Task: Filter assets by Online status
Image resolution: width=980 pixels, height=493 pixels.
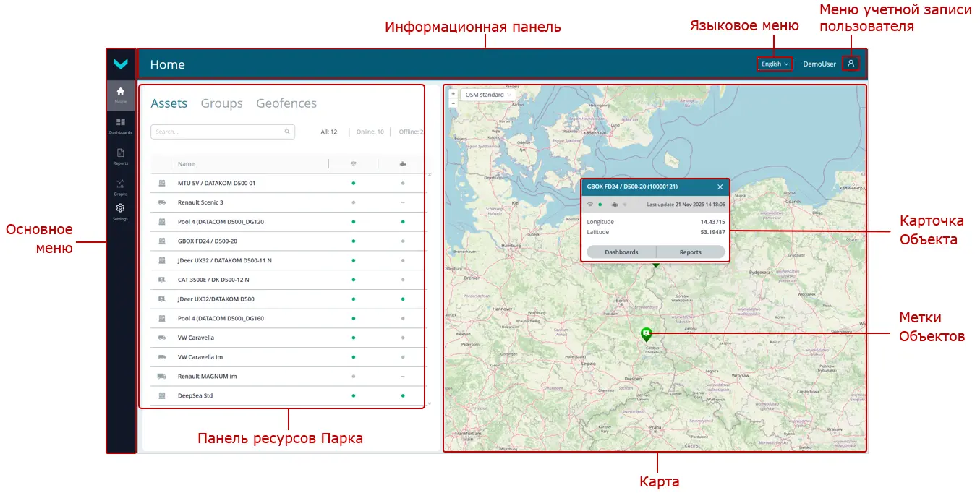Action: [370, 132]
